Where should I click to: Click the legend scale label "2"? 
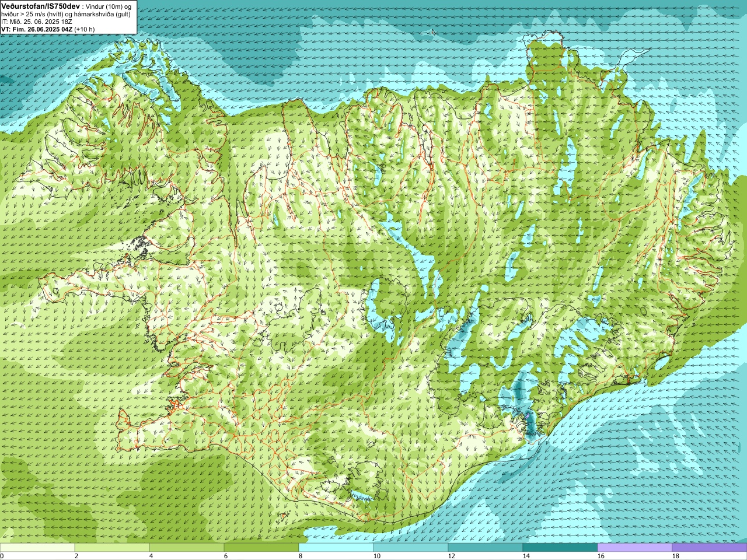click(76, 556)
